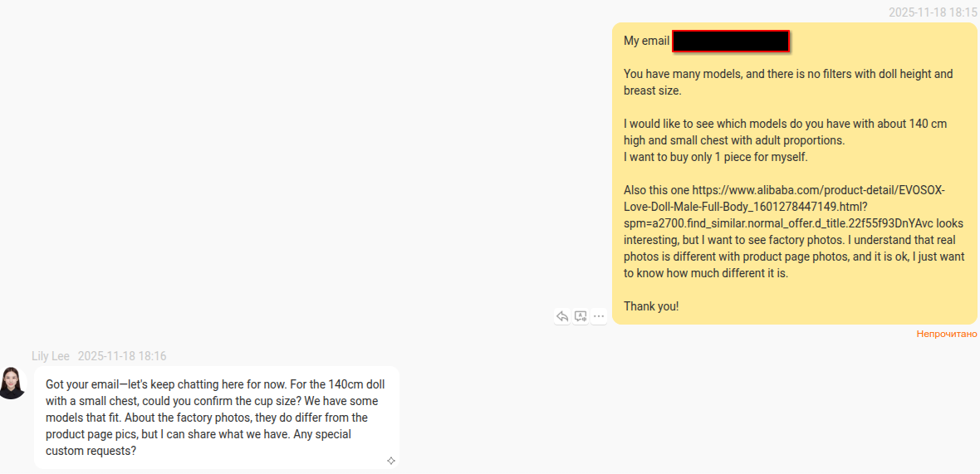
Task: Click the "Thank you!" line in the sent message
Action: tap(651, 306)
